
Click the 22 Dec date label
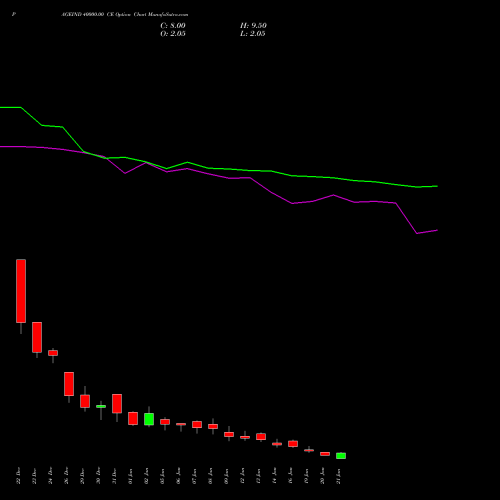point(19,476)
